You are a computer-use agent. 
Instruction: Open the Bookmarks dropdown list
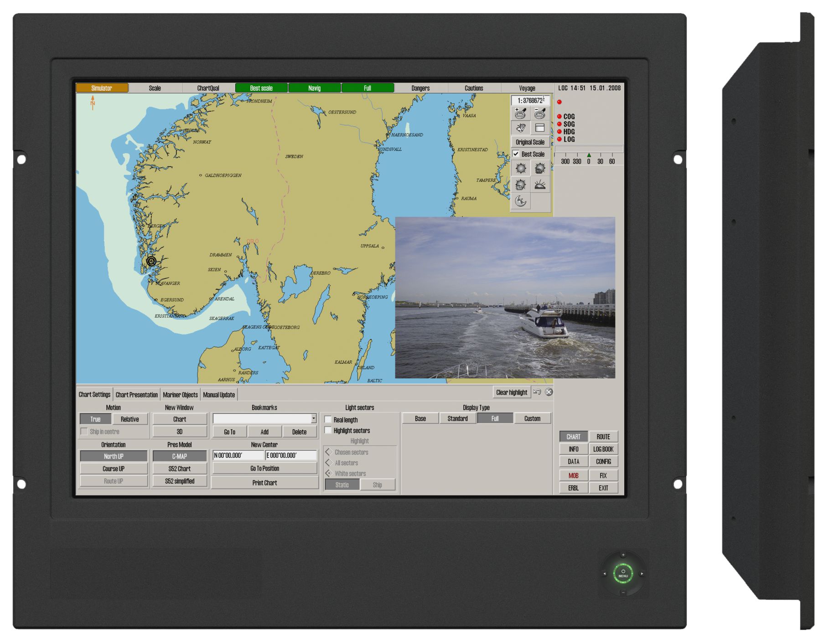pos(313,418)
